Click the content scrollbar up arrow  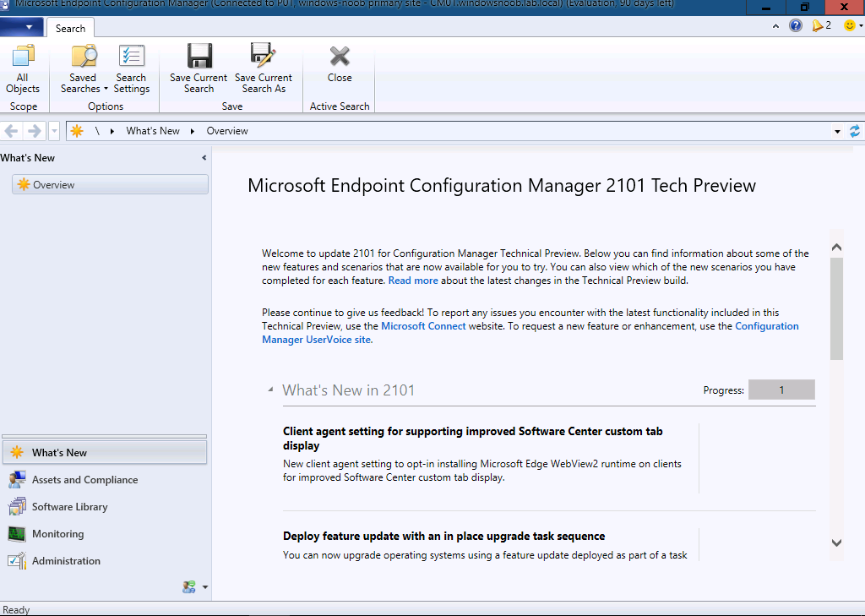tap(836, 248)
